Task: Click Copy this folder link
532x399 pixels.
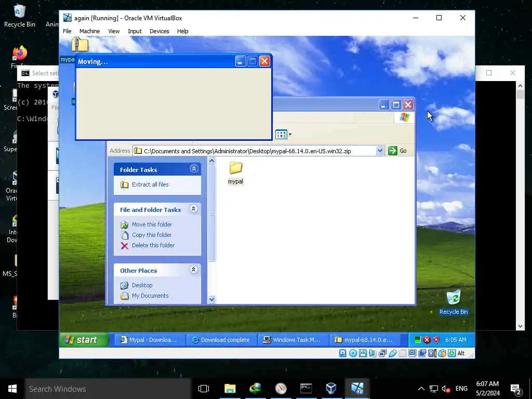Action: click(152, 235)
